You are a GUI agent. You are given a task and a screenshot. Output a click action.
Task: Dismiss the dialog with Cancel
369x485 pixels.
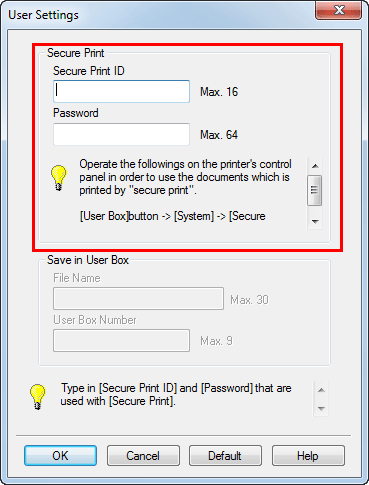(143, 456)
